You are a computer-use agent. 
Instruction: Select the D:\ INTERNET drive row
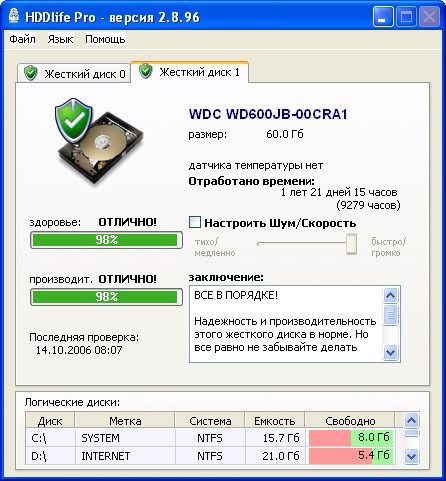coord(211,456)
